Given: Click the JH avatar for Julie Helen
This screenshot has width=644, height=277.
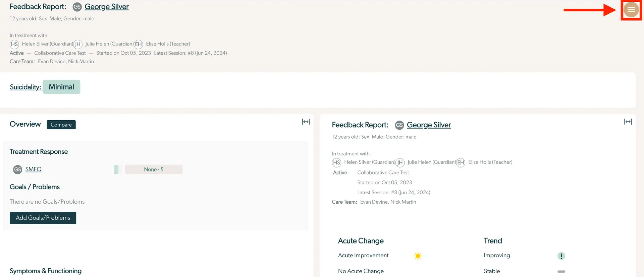Looking at the screenshot, I should point(77,44).
